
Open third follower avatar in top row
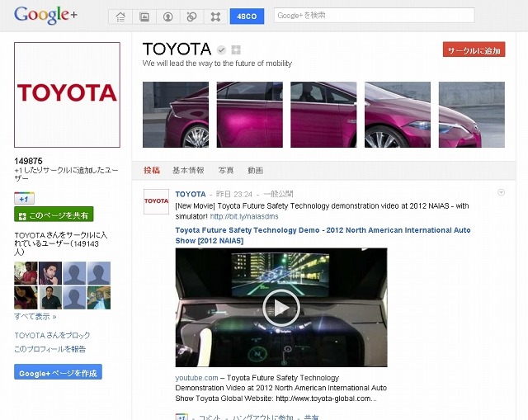74,273
